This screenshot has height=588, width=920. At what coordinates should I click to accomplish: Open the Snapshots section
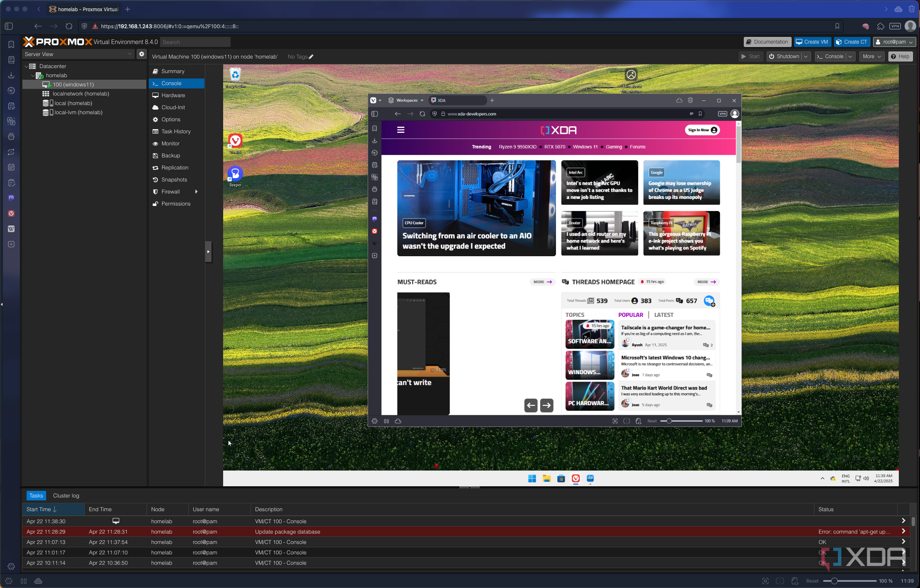tap(174, 179)
